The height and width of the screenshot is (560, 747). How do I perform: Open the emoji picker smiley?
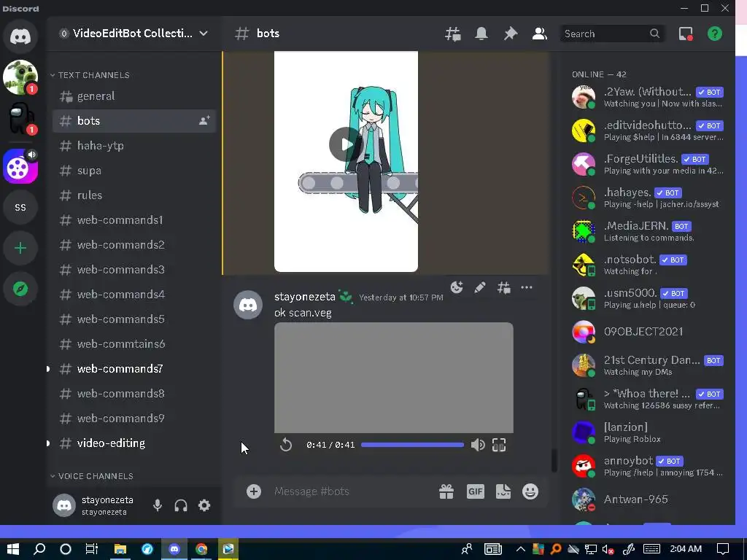(x=530, y=491)
